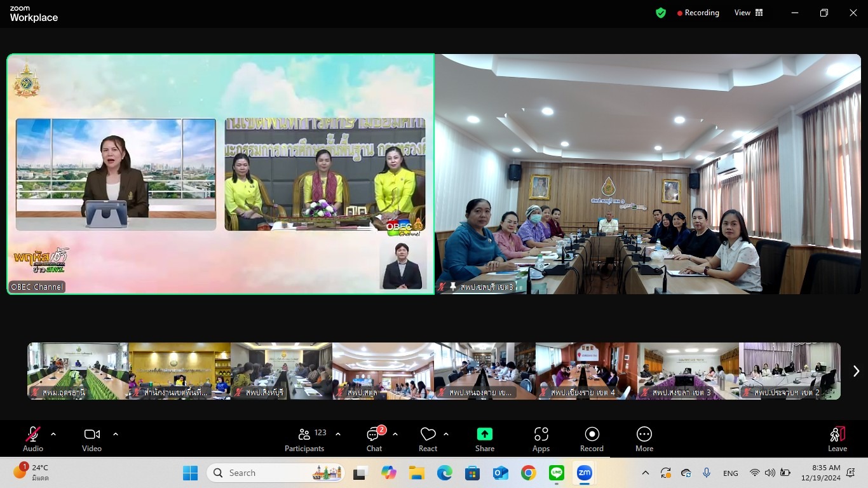Toggle the Record button in toolbar
868x488 pixels.
coord(592,438)
